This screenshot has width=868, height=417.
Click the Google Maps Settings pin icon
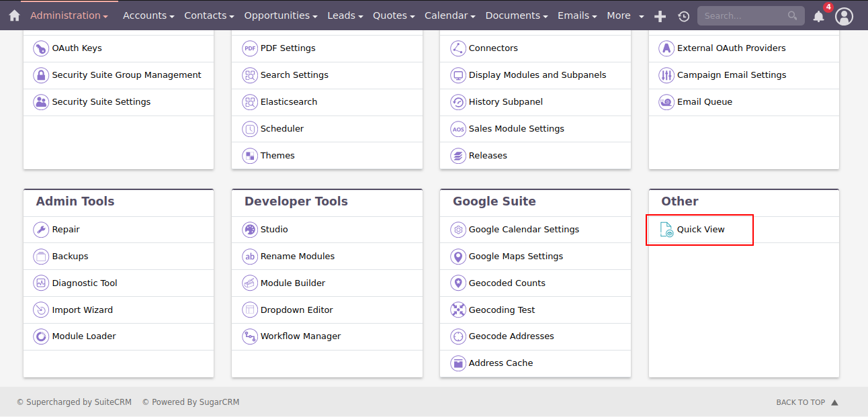pyautogui.click(x=458, y=257)
